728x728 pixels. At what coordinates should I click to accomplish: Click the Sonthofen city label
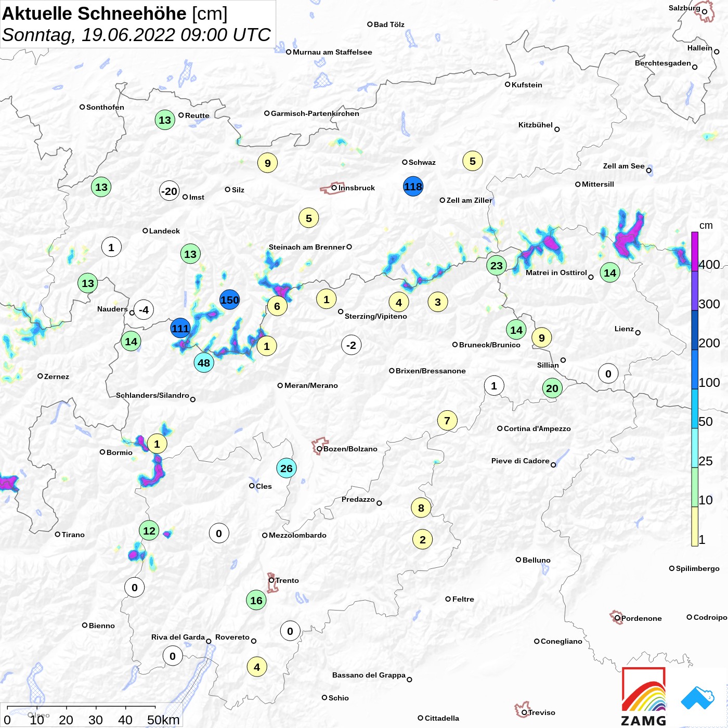105,107
